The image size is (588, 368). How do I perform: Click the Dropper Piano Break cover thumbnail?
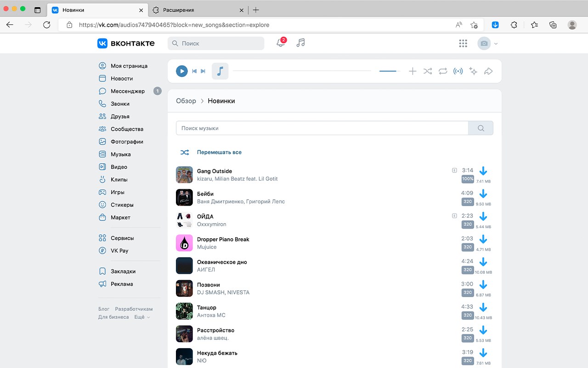tap(184, 243)
